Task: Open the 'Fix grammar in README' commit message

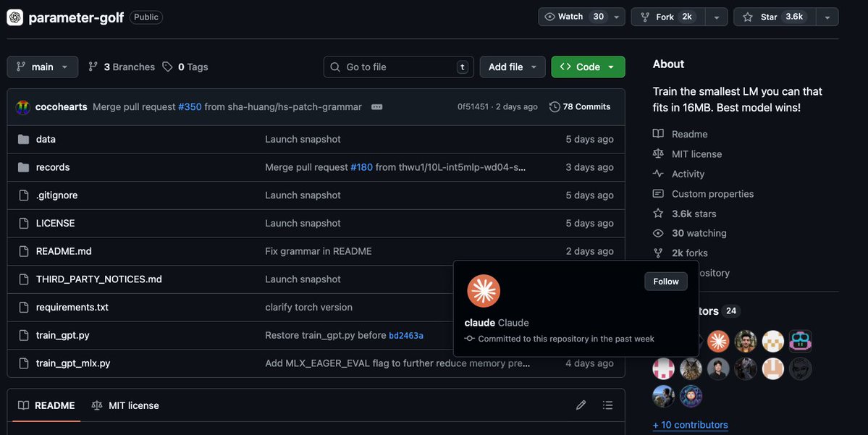Action: (x=319, y=251)
